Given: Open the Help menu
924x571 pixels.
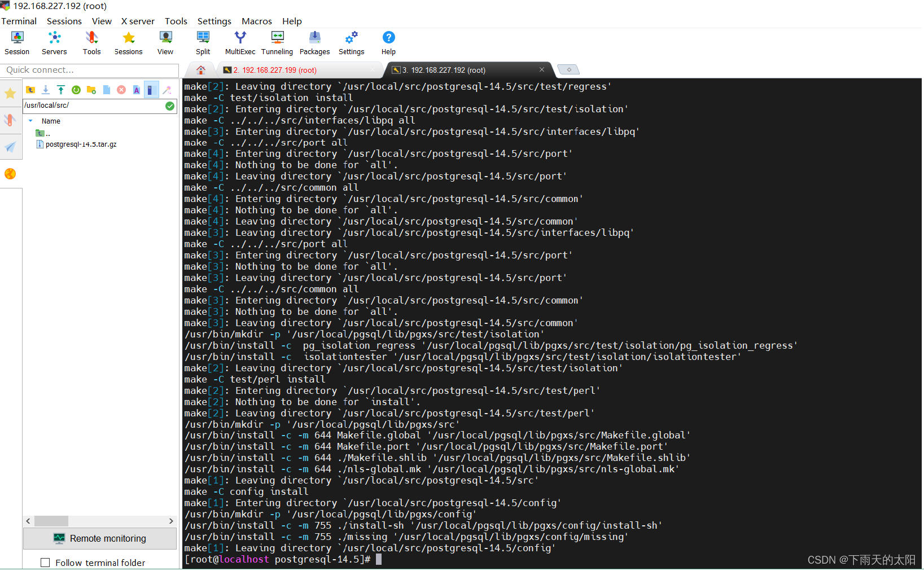Looking at the screenshot, I should [292, 21].
